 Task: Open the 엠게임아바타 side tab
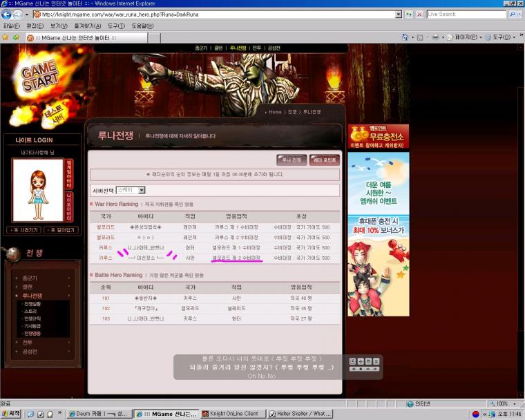(69, 174)
